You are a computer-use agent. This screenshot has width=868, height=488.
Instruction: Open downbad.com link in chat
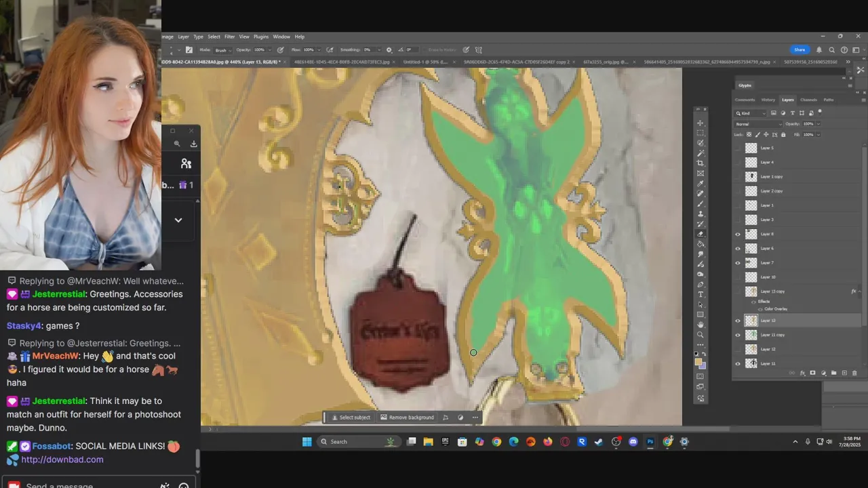(62, 460)
